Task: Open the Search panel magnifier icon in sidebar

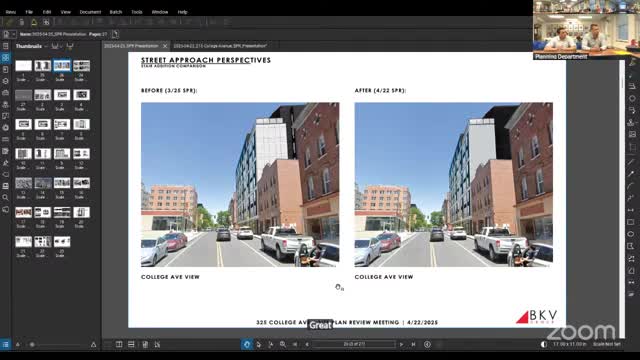Action: click(6, 198)
